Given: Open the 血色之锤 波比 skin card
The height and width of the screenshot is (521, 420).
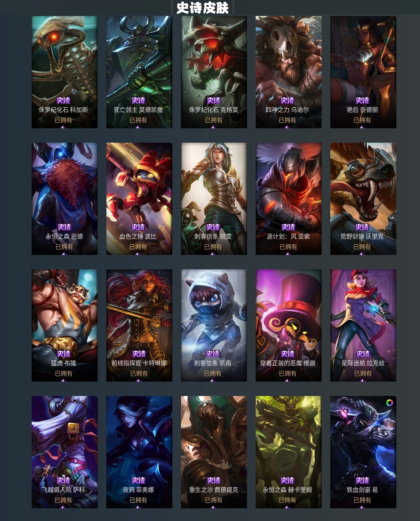Looking at the screenshot, I should [139, 199].
